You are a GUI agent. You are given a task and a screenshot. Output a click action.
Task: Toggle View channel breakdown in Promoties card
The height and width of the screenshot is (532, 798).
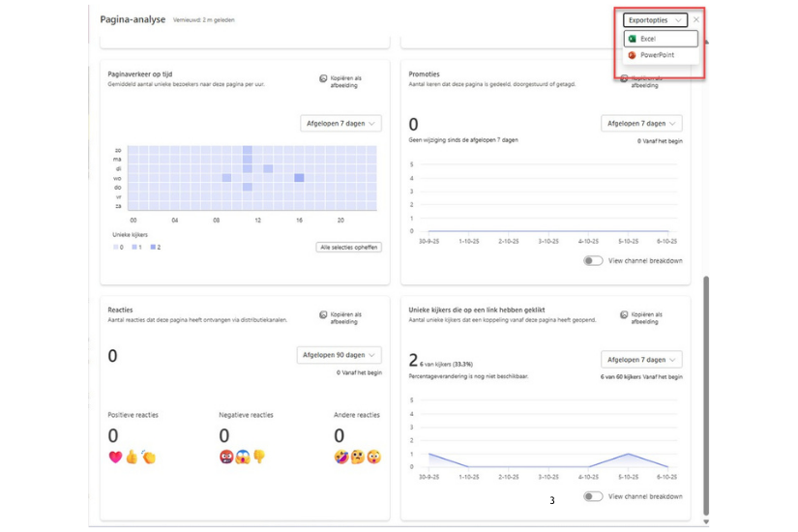593,260
